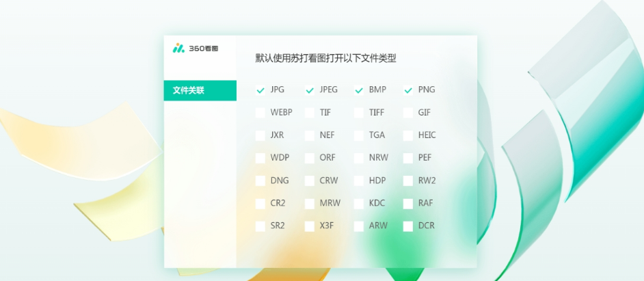
Task: Tick the MRW checkbox
Action: pos(310,203)
